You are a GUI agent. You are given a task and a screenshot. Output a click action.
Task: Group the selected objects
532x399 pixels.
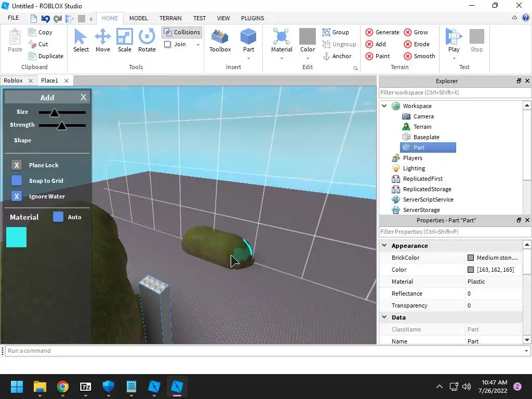tap(336, 32)
